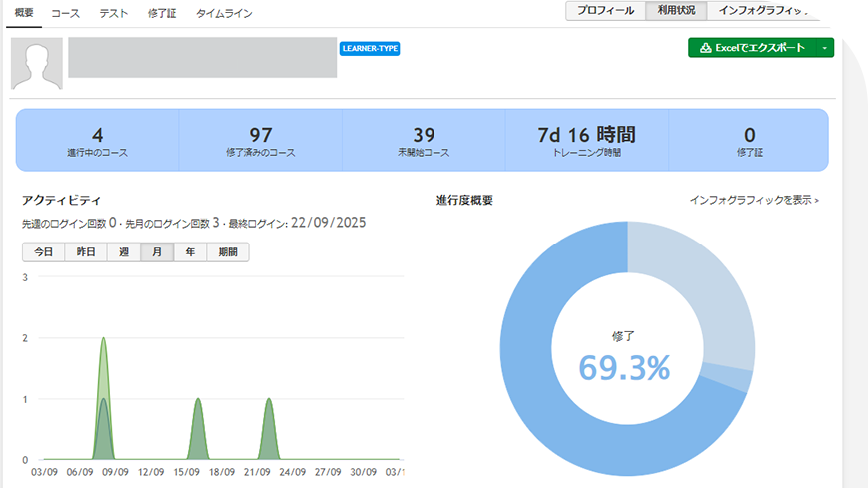Switch to the コース tab
The image size is (868, 488).
[66, 13]
